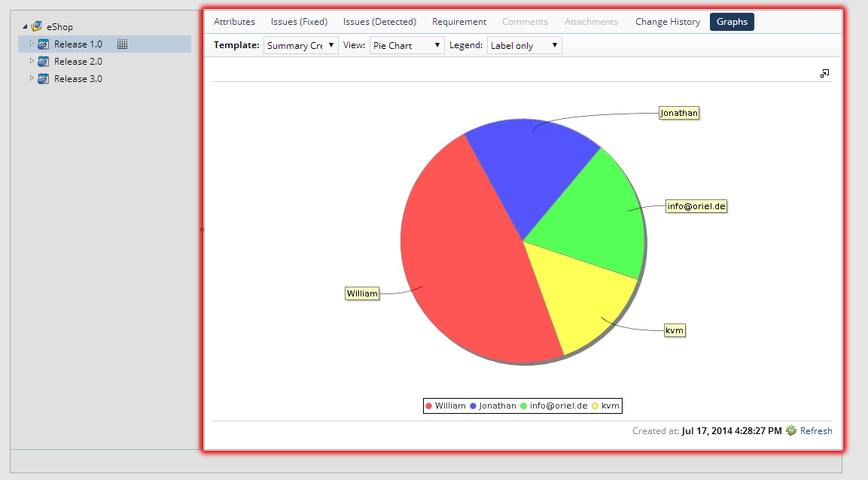
Task: Switch to the Attributes tab
Action: 235,22
